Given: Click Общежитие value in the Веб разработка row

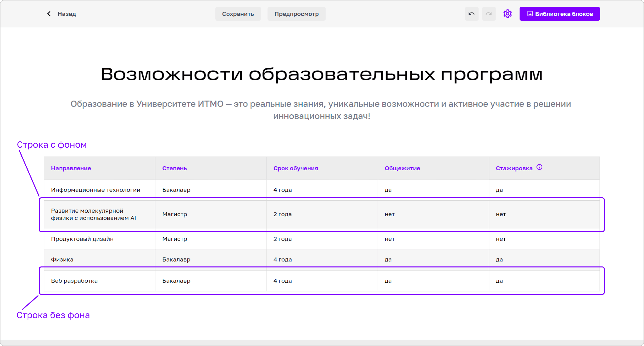Looking at the screenshot, I should (x=388, y=281).
